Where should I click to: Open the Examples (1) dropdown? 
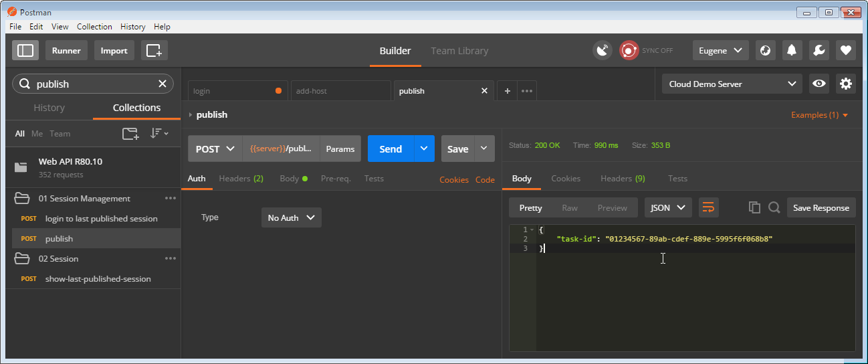[820, 115]
